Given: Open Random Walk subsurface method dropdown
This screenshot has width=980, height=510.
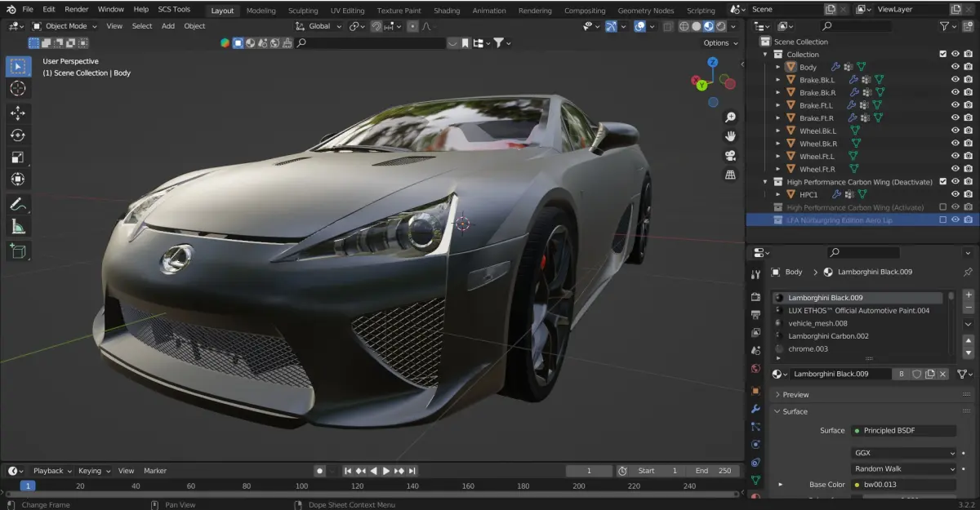Looking at the screenshot, I should 904,469.
